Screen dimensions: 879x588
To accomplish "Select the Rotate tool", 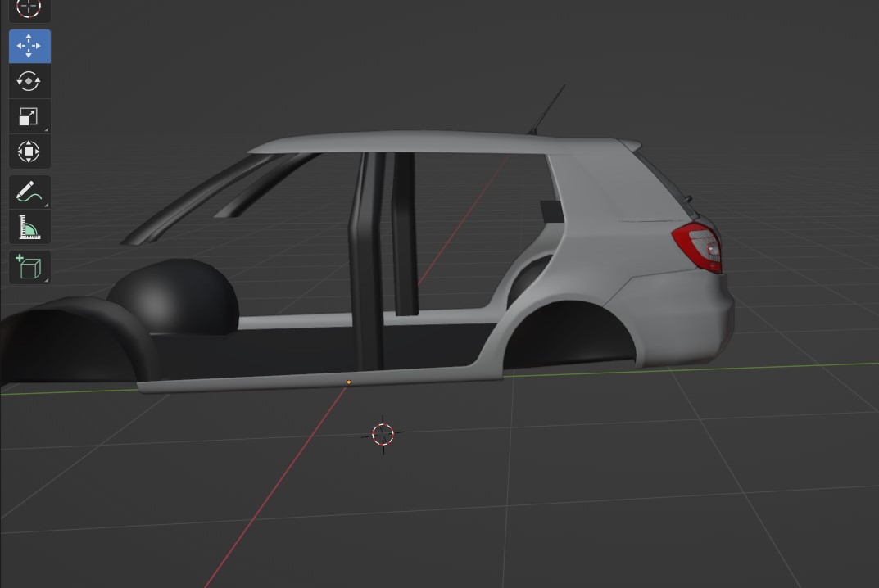I will [x=29, y=81].
